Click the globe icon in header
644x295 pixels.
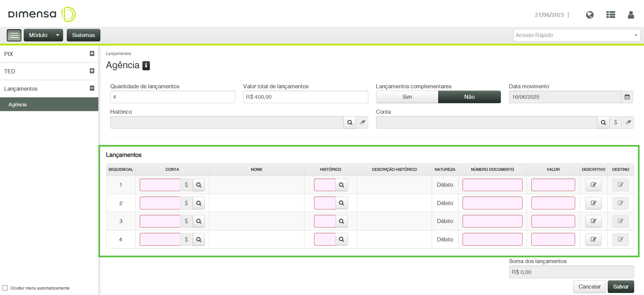click(590, 15)
